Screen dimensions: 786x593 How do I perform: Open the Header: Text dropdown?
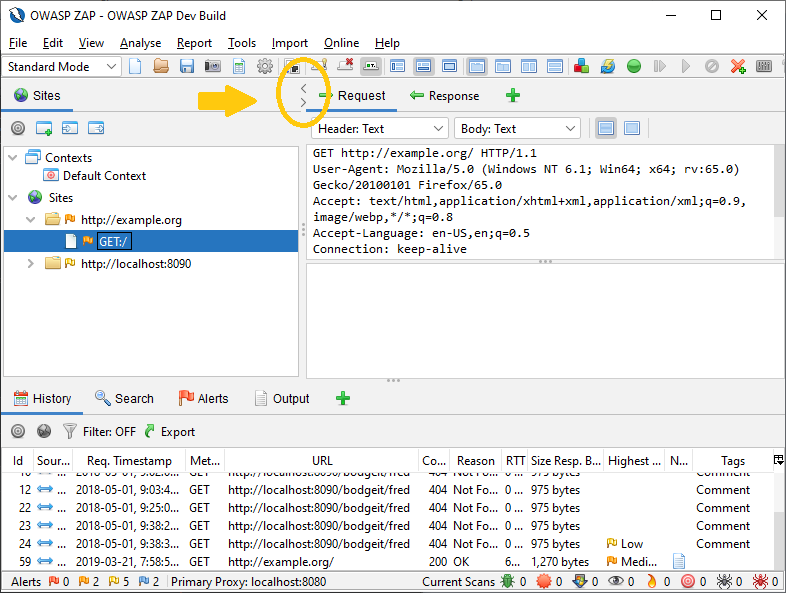tap(380, 129)
